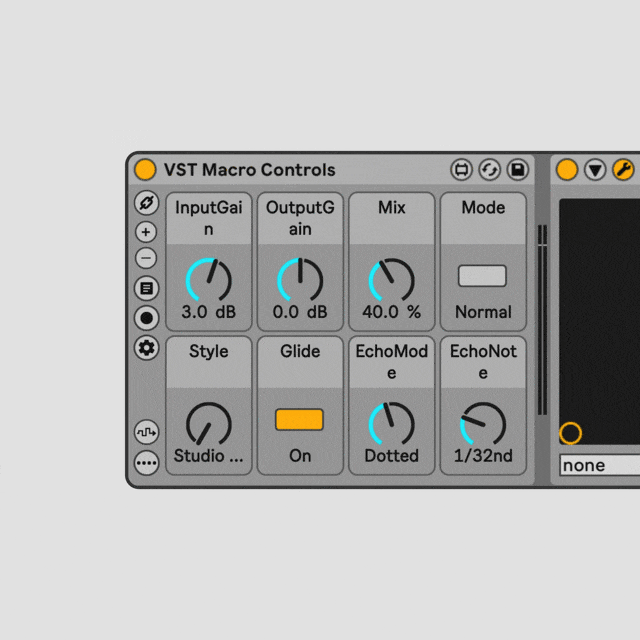Click the '0.0 dB' value
The image size is (640, 640).
[300, 312]
